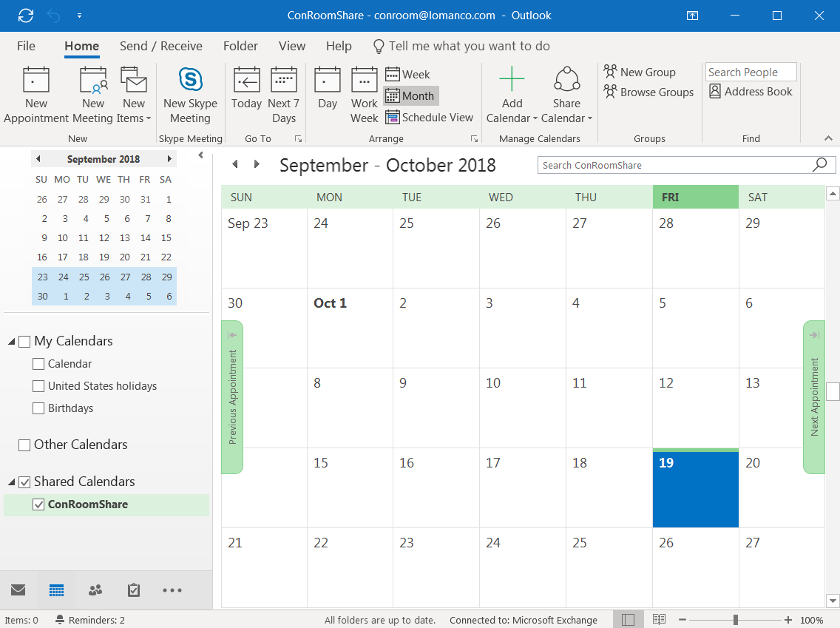The height and width of the screenshot is (628, 840).
Task: Switch to Mail using the envelope icon
Action: pos(18,590)
